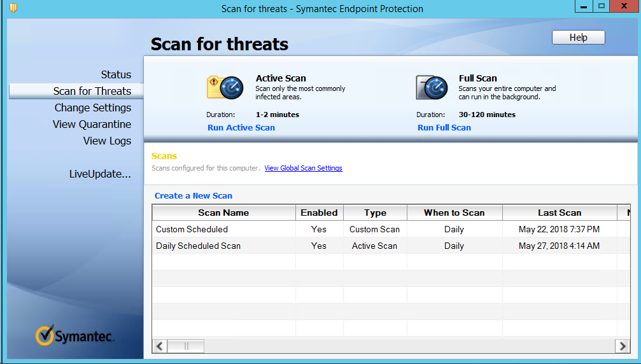This screenshot has width=641, height=364.
Task: Click the horizontal scrollbar right arrow
Action: point(623,346)
